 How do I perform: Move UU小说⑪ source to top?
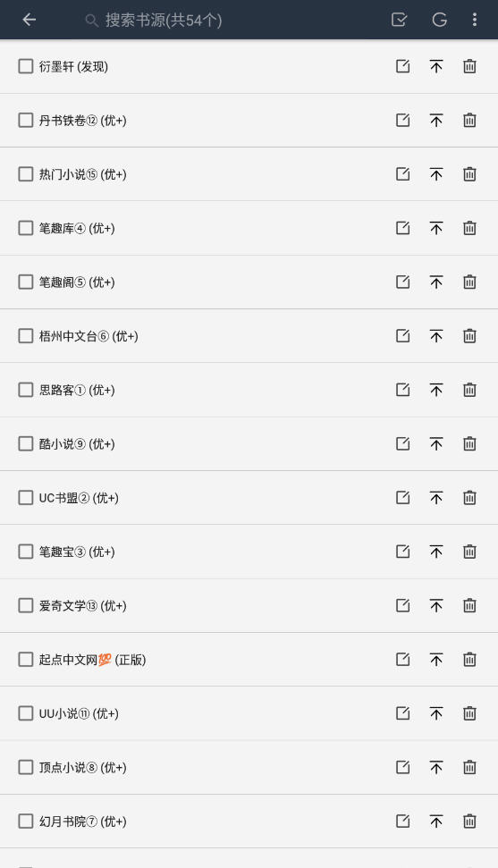[x=436, y=713]
